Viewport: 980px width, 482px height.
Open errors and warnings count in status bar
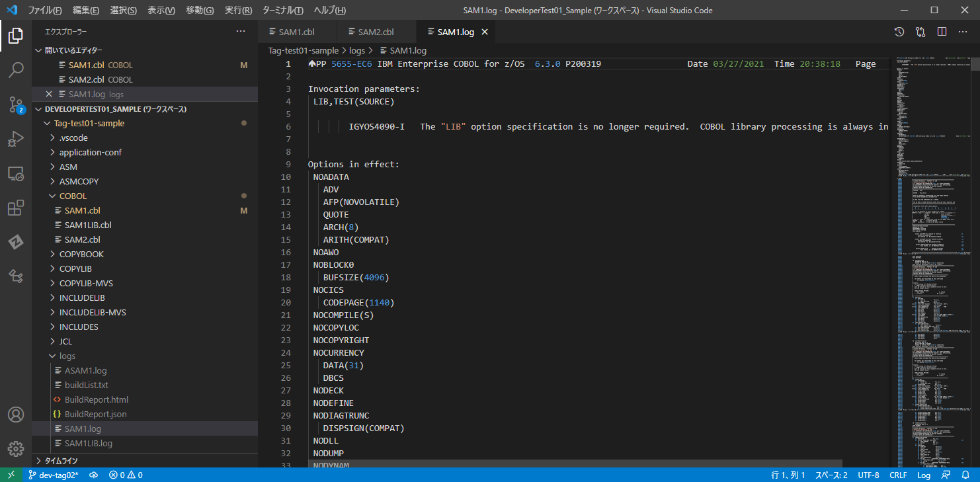pos(126,475)
